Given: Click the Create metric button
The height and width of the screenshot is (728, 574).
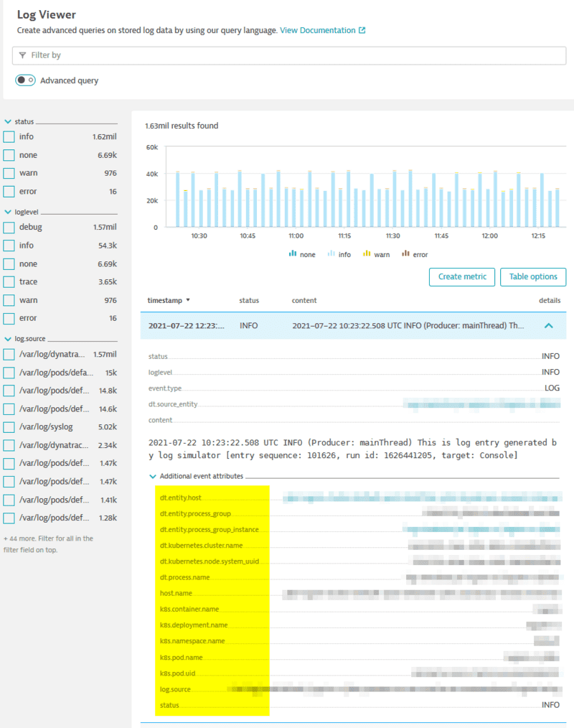Looking at the screenshot, I should [x=461, y=276].
